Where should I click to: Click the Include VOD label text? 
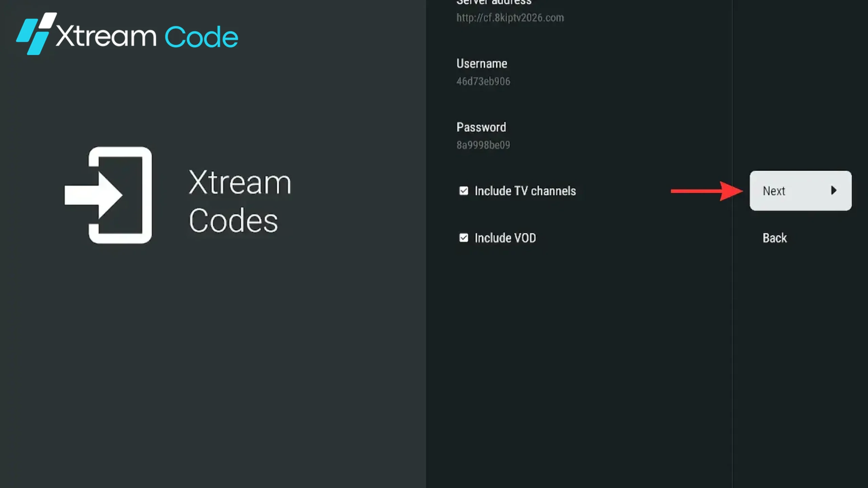pyautogui.click(x=505, y=238)
